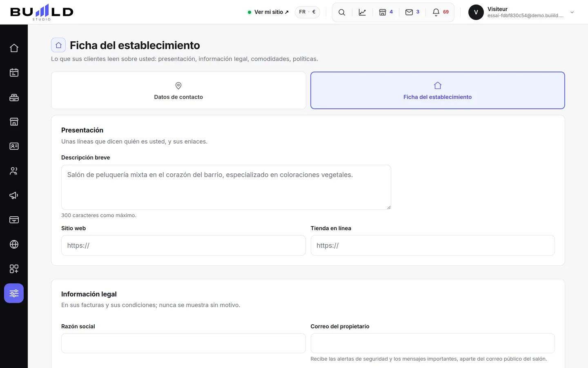
Task: Open the calendar icon in sidebar
Action: [x=14, y=72]
